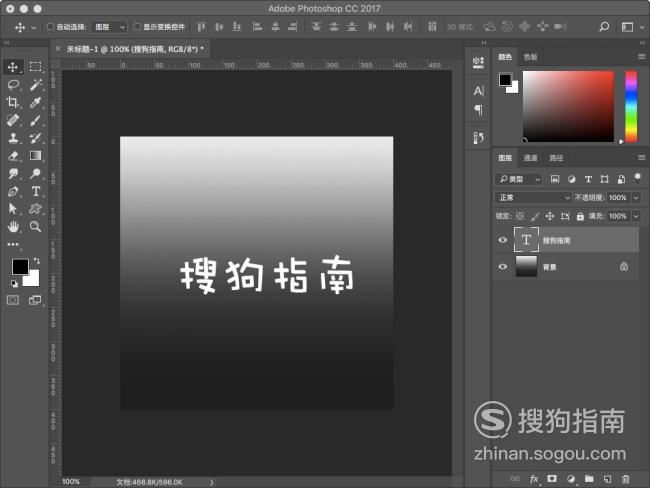Filter layers by type layers
The height and width of the screenshot is (488, 650).
[x=588, y=179]
